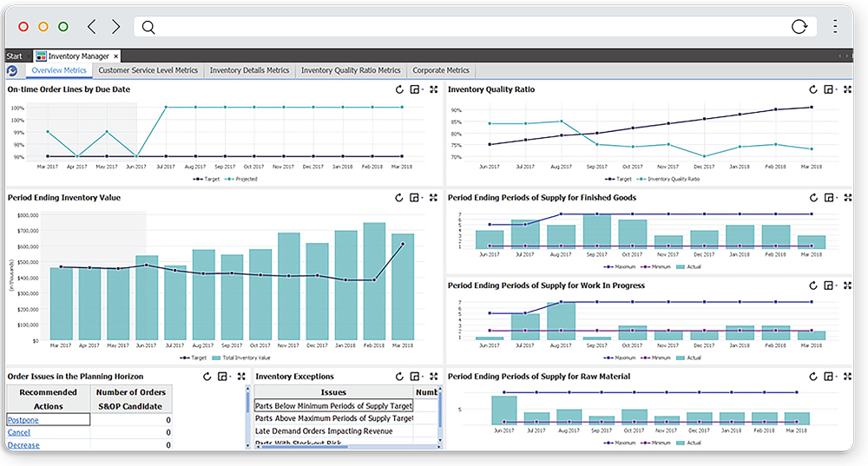Select Parts Below Minimum Periods of Supply row
Screen dimensions: 868x466
tap(333, 405)
